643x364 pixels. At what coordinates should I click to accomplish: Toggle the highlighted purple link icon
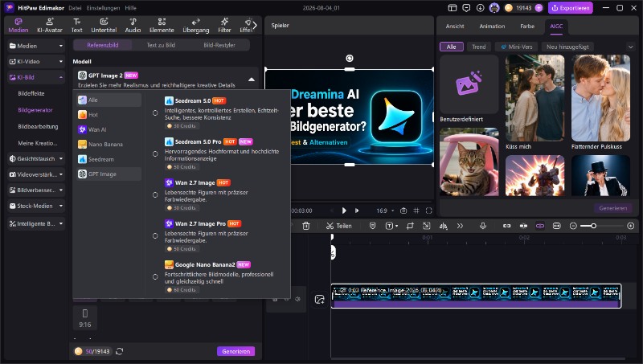coord(540,226)
